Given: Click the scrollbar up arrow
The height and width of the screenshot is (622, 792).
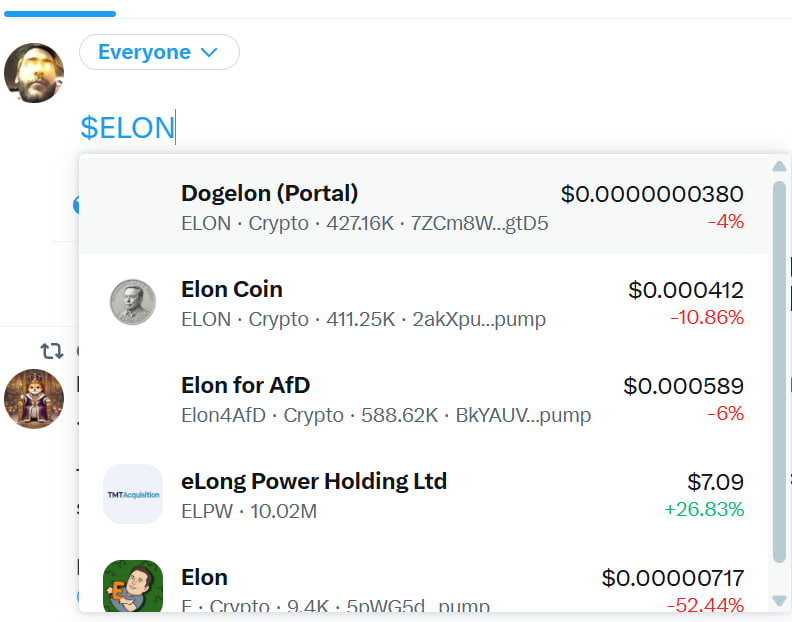Looking at the screenshot, I should 779,166.
